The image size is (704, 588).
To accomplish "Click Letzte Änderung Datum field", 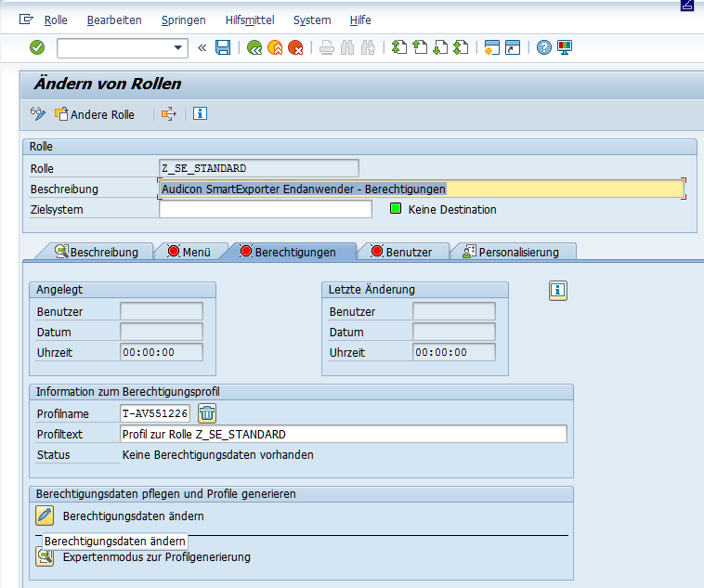I will point(454,332).
